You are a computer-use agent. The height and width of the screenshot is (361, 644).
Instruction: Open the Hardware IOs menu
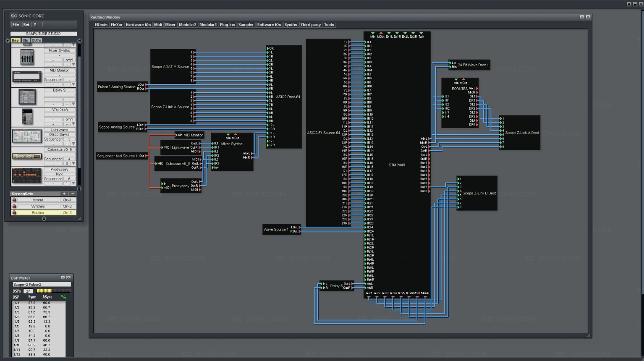point(138,25)
